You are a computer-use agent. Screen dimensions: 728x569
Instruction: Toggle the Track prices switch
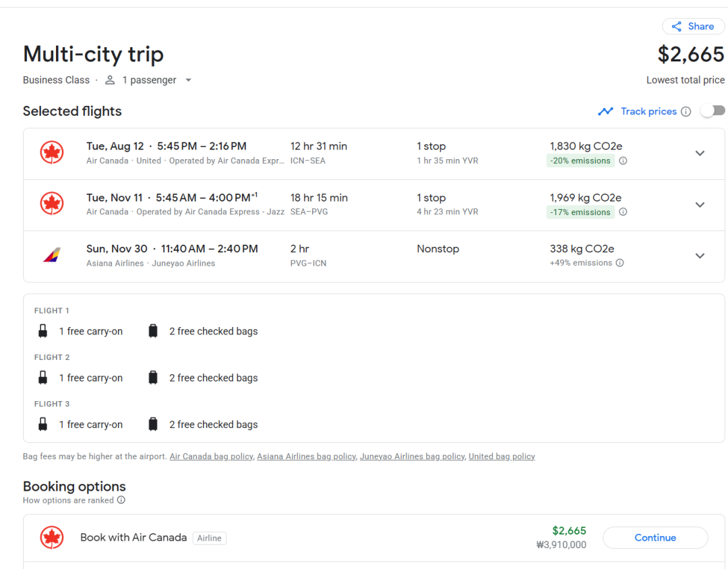712,111
